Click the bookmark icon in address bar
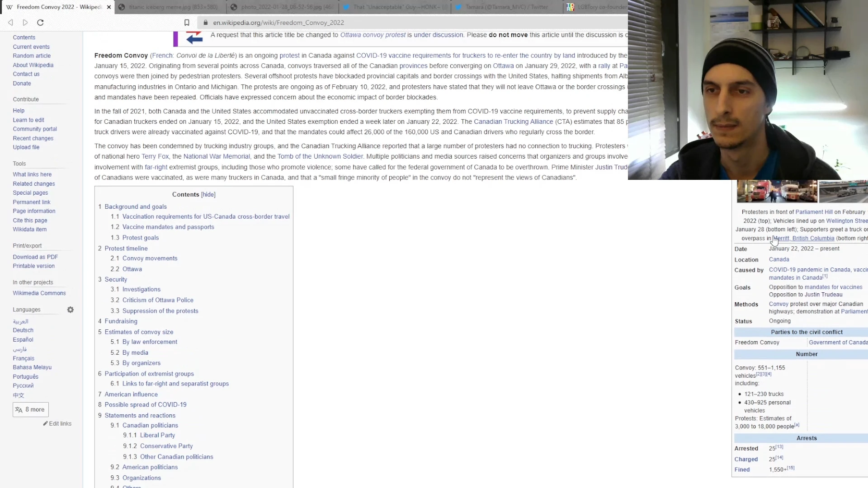Viewport: 868px width, 488px height. click(x=187, y=23)
